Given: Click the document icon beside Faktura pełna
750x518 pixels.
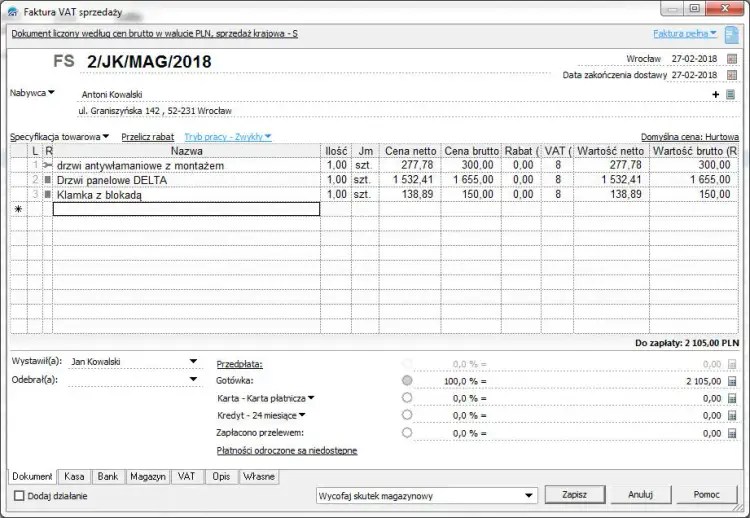Looking at the screenshot, I should pos(731,34).
